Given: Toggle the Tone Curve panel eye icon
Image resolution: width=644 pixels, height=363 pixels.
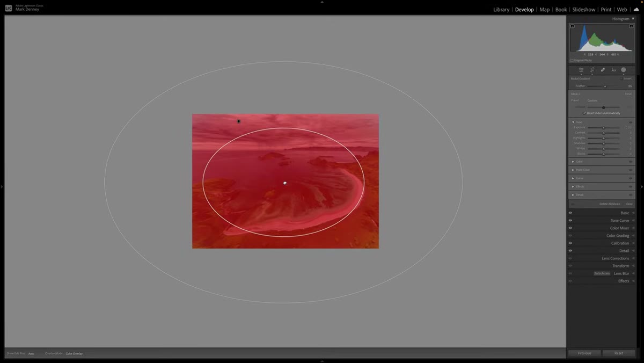Looking at the screenshot, I should point(570,221).
